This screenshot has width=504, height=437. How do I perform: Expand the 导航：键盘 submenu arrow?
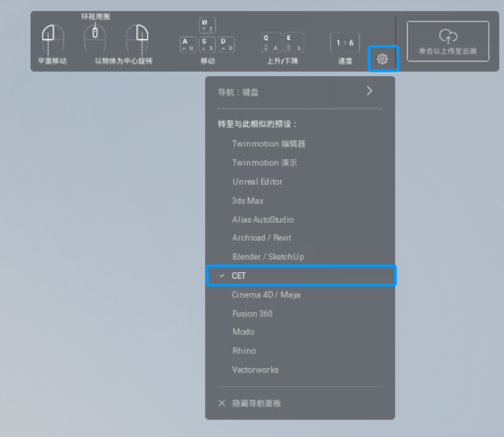369,91
